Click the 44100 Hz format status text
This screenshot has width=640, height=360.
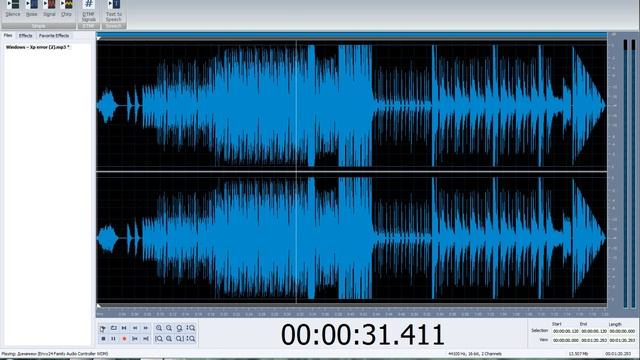475,354
